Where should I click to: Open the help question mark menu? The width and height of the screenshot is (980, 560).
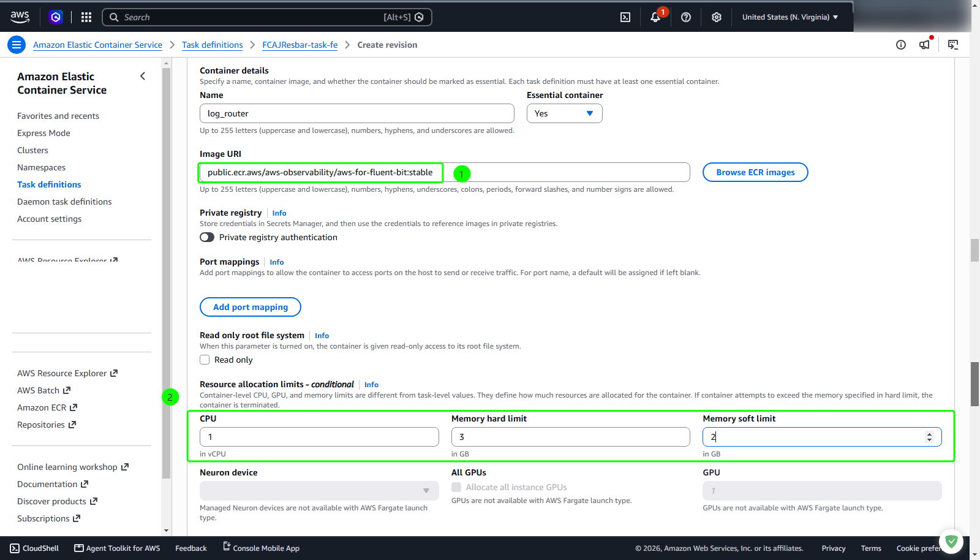pyautogui.click(x=686, y=17)
